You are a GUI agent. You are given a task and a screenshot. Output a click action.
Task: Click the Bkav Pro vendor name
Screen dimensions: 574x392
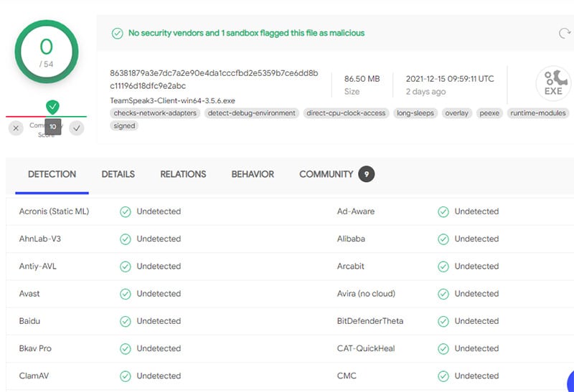tap(35, 348)
